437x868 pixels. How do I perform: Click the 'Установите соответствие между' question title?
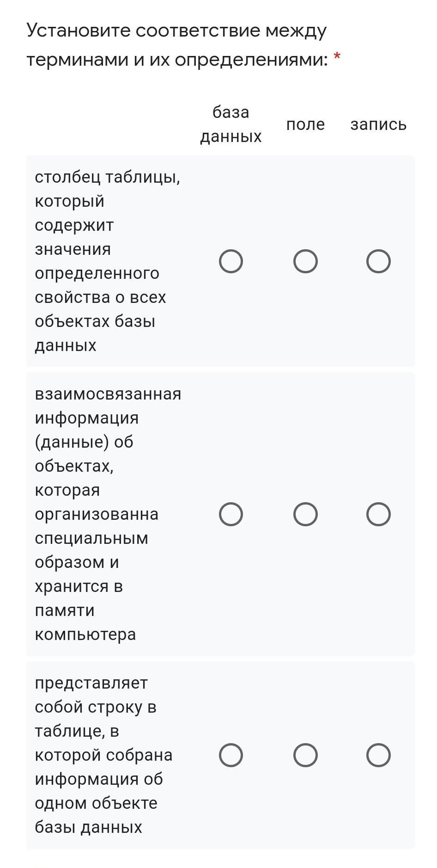[x=176, y=31]
